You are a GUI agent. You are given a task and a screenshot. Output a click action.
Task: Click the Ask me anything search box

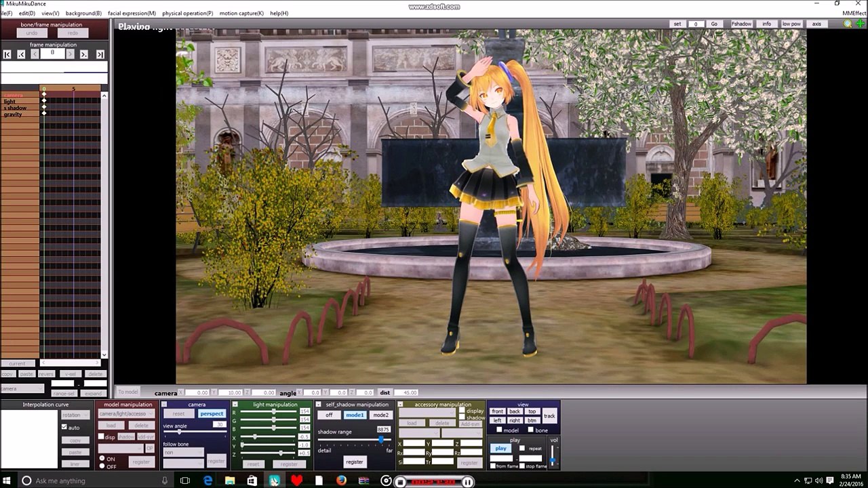click(x=95, y=481)
